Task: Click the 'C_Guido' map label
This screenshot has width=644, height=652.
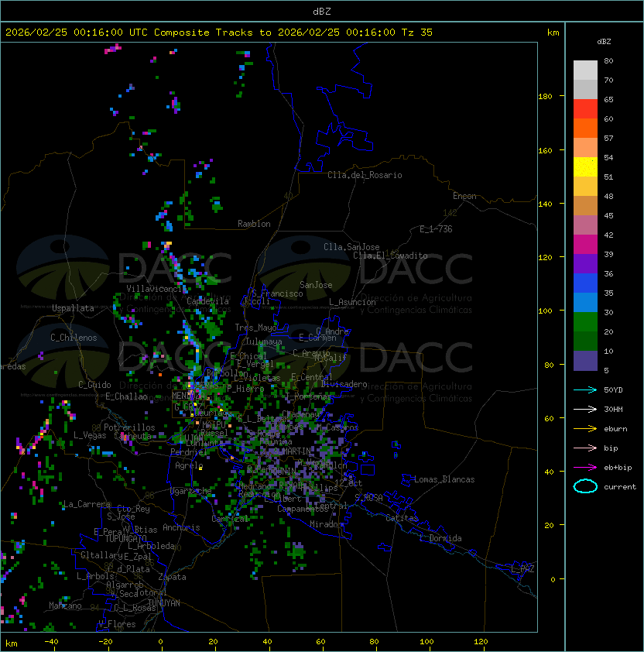Action: click(x=94, y=385)
